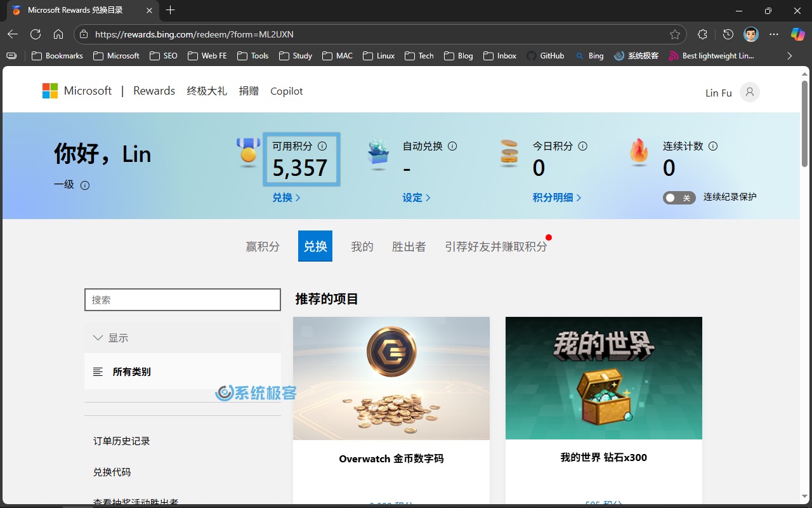Image resolution: width=812 pixels, height=508 pixels.
Task: Click the info icon next to 自动兑换
Action: coord(452,146)
